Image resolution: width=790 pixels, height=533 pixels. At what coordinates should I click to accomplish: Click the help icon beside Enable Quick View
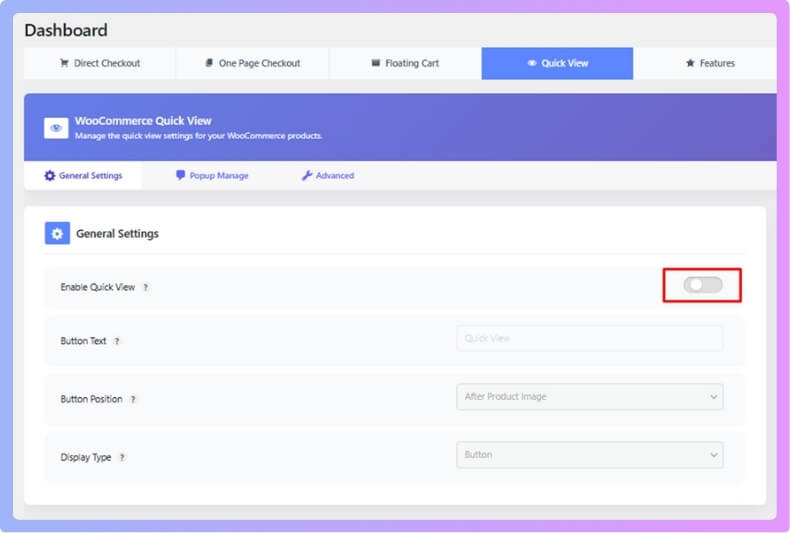[x=146, y=288]
